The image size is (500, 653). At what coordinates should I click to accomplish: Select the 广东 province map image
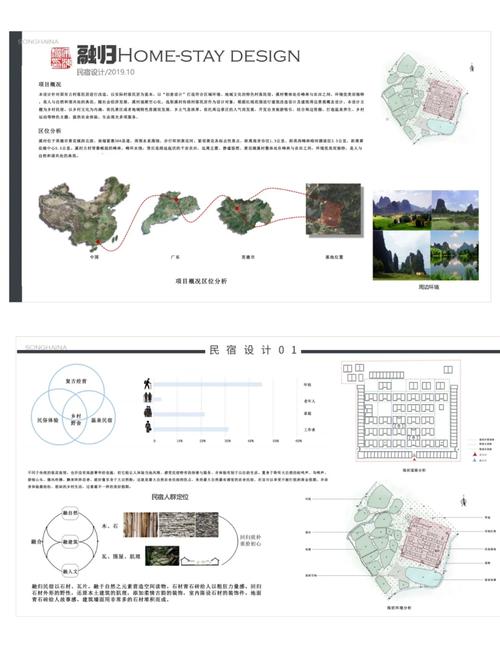[170, 212]
